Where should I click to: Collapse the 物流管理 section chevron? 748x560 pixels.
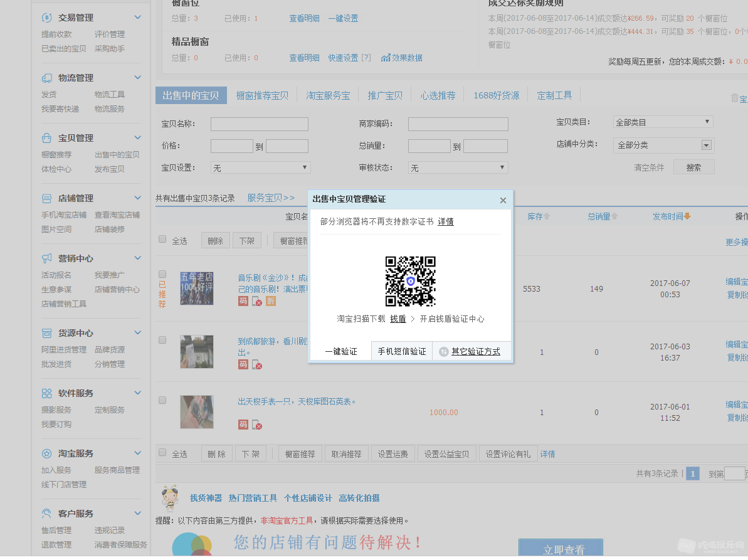coord(138,78)
